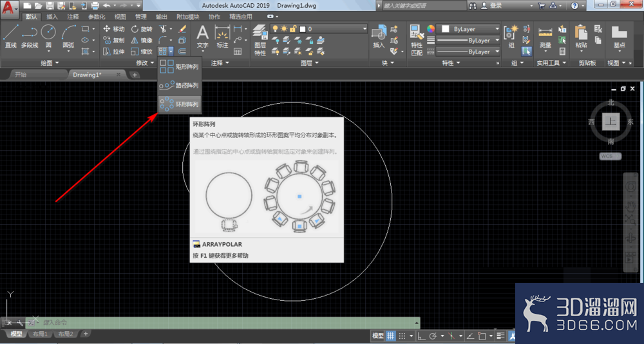Toggle grid display in status bar
The width and height of the screenshot is (644, 344).
(391, 336)
